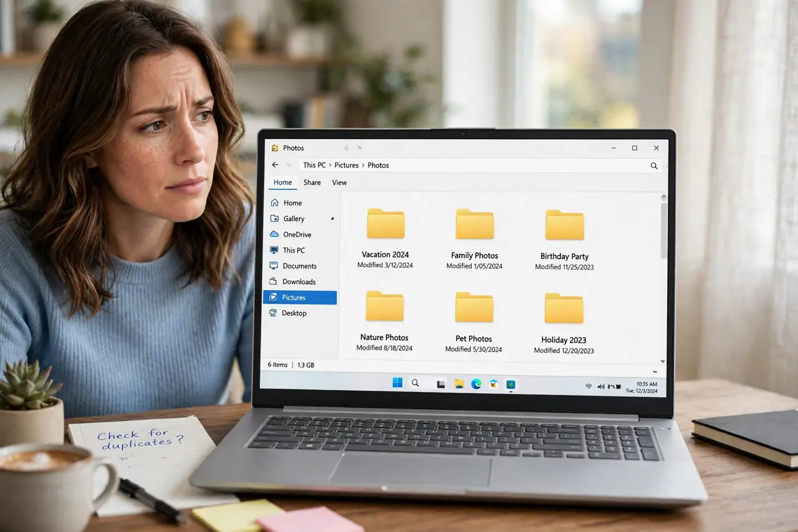Open the Vacation 2024 folder icon
This screenshot has height=532, width=798.
click(x=385, y=224)
